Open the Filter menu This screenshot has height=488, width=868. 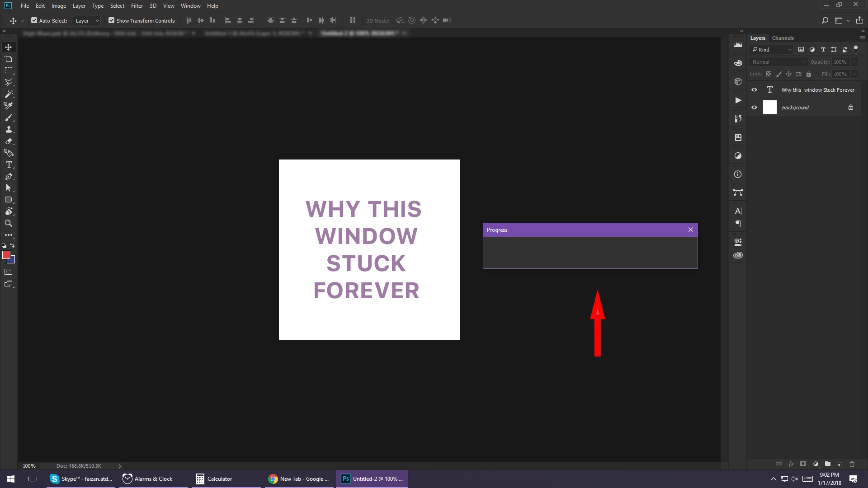point(137,6)
